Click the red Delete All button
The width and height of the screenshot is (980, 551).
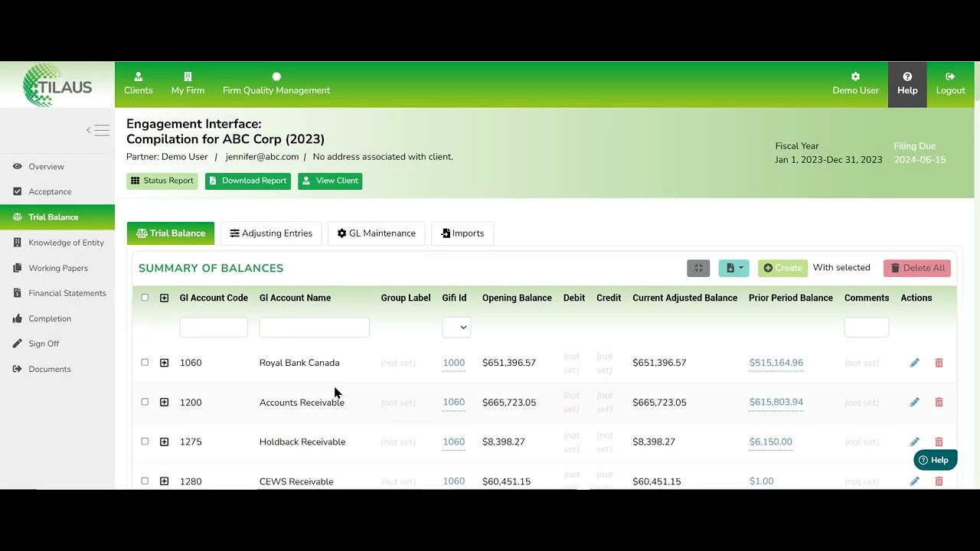click(917, 268)
